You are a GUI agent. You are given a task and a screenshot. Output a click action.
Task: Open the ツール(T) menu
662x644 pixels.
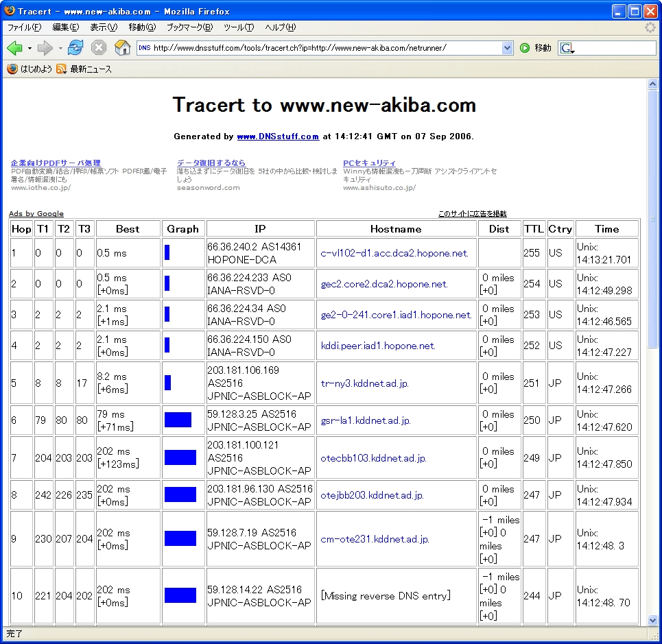[239, 27]
